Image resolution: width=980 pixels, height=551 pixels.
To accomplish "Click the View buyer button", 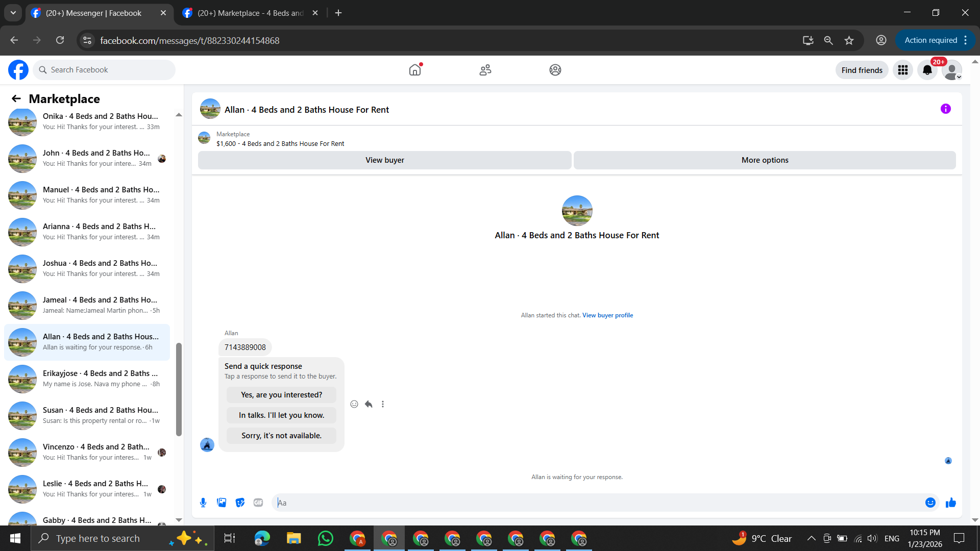I will [384, 160].
